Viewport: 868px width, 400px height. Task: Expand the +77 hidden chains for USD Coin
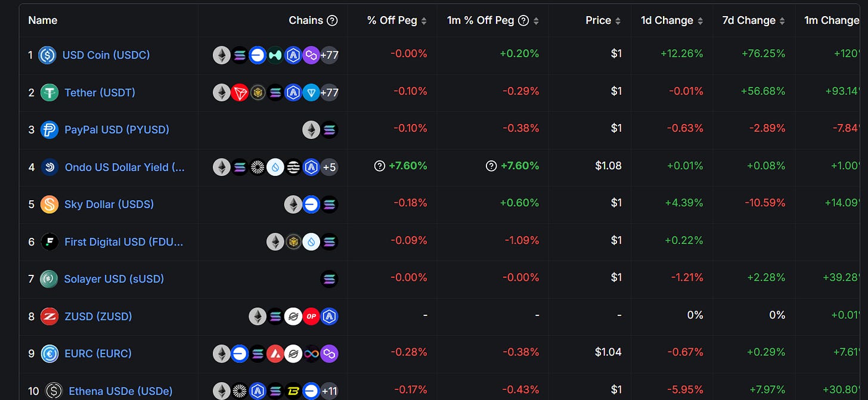[328, 55]
